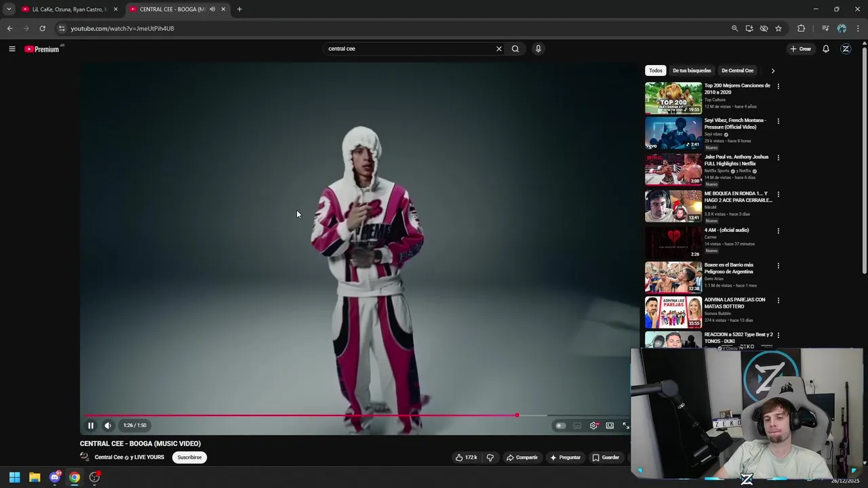Subscribe with the Suscribirse button

189,457
